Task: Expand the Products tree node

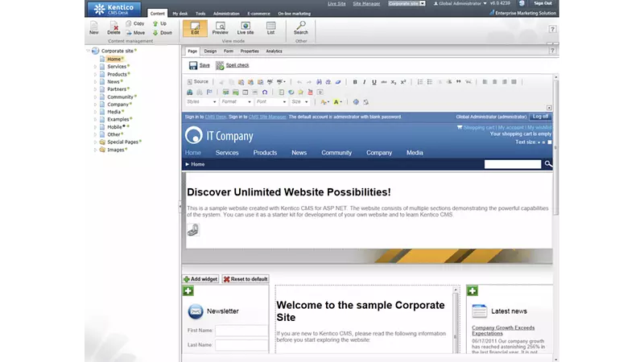Action: (x=95, y=74)
